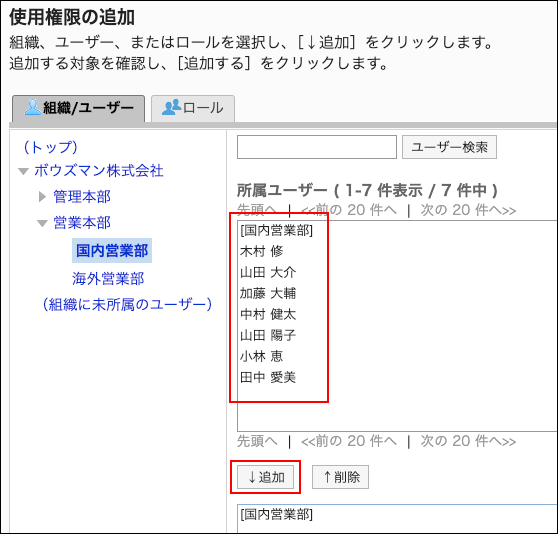Select 国内営業部 in the organization tree

[112, 250]
